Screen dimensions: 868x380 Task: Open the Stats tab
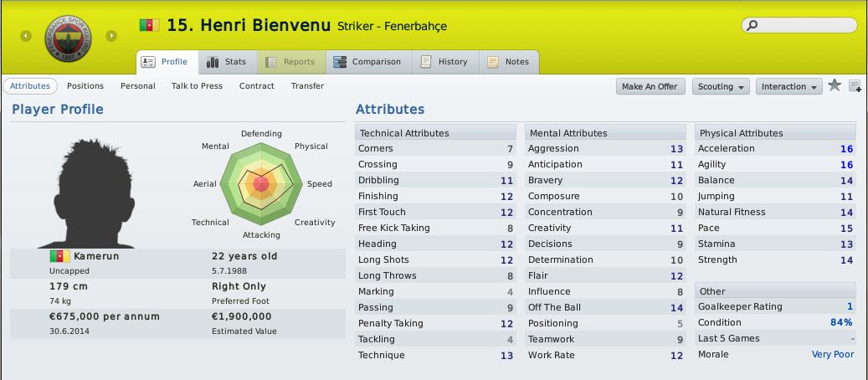point(227,62)
